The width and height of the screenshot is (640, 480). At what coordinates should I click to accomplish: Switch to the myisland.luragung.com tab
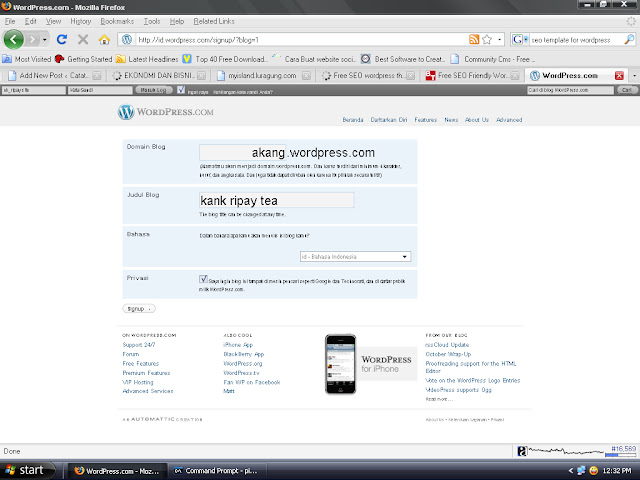[x=263, y=76]
